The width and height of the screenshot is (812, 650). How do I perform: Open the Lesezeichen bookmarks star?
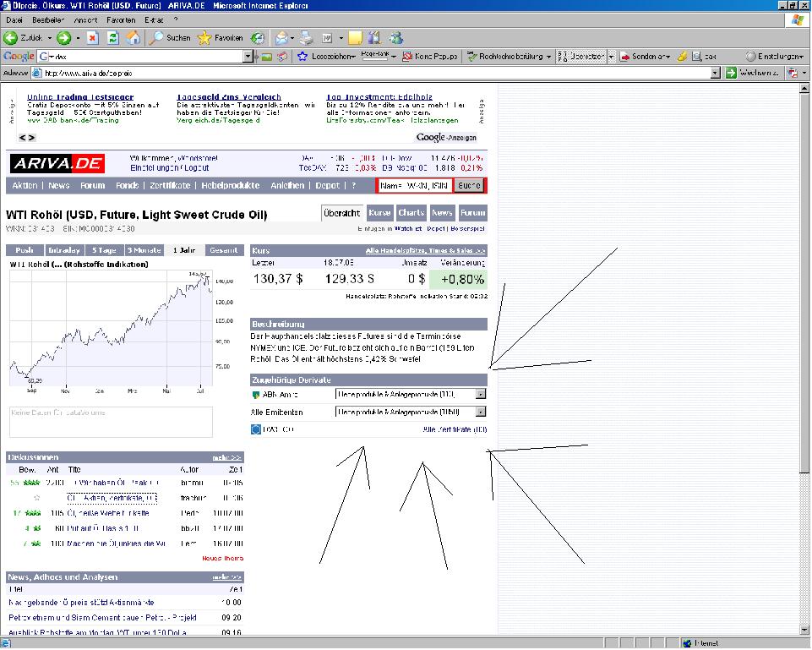[x=326, y=57]
